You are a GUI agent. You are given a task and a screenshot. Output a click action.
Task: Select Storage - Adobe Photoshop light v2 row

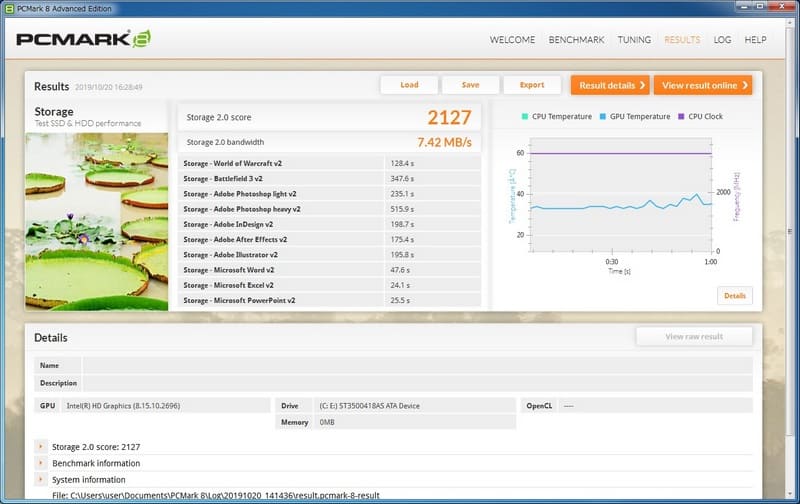(330, 194)
